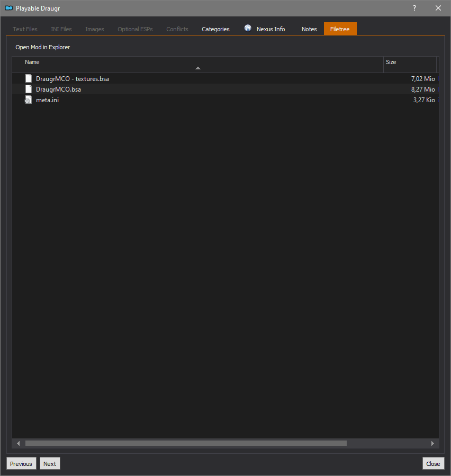Open the Nexus Info tab
Viewport: 451px width, 476px height.
click(265, 29)
